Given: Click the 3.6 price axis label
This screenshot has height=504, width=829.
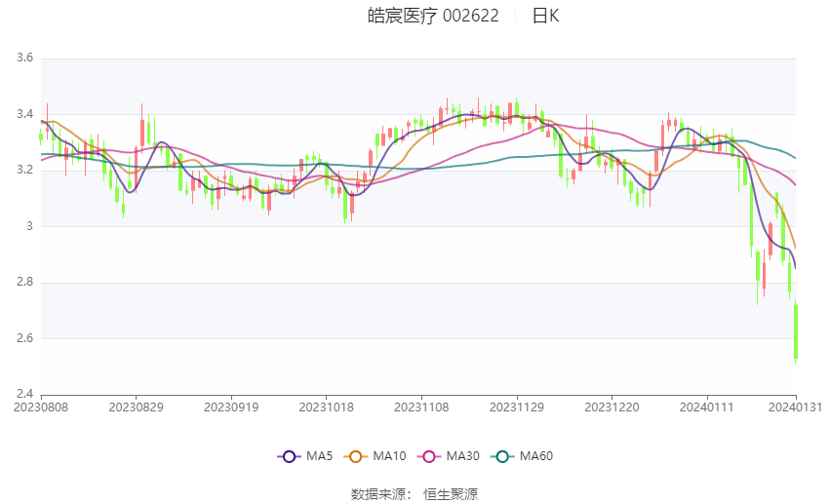Looking at the screenshot, I should point(24,58).
